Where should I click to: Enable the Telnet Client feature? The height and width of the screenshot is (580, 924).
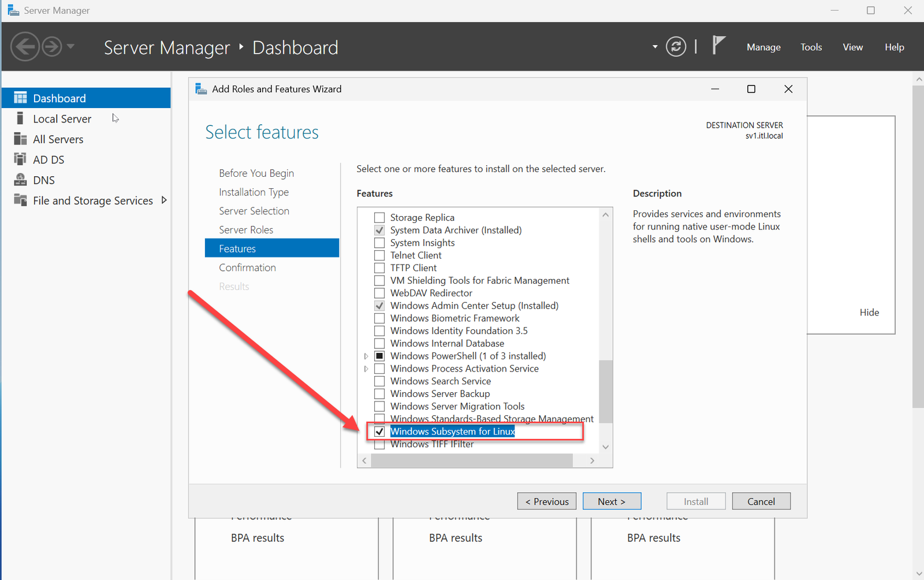(x=379, y=255)
